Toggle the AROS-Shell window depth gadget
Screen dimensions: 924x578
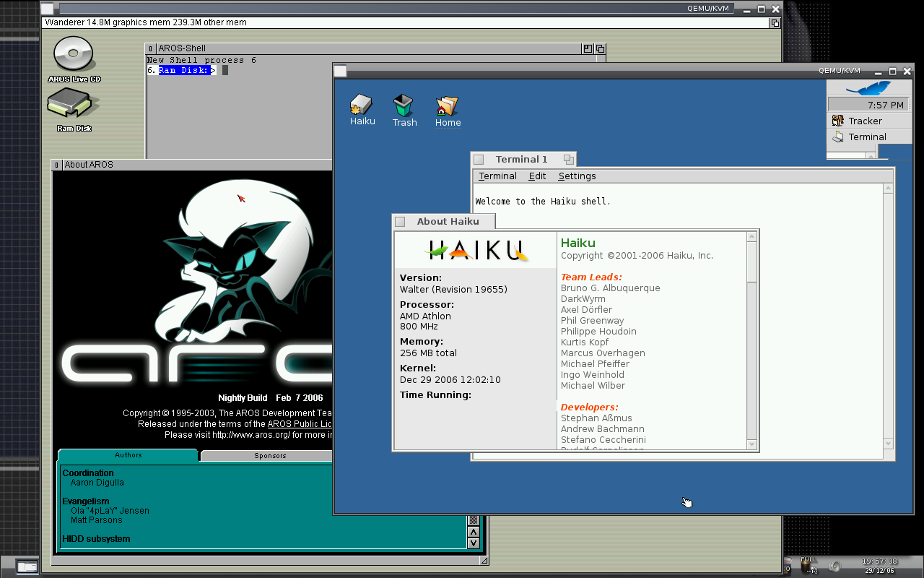coord(599,48)
